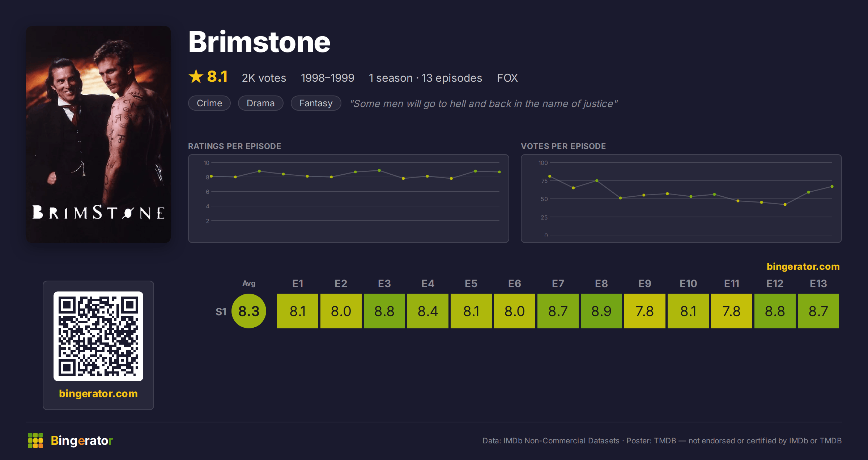
Task: Select the Fantasy genre tag
Action: point(316,103)
